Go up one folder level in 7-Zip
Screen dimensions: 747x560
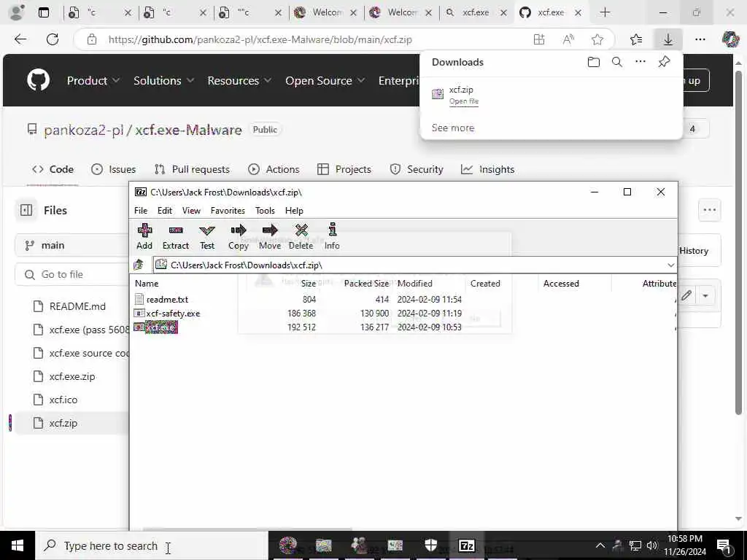pyautogui.click(x=139, y=265)
